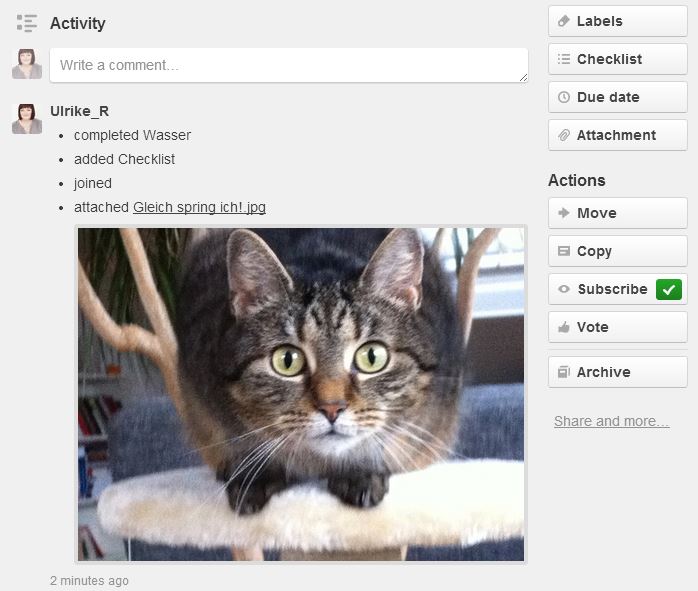Click the Archive box icon
The width and height of the screenshot is (698, 591).
pyautogui.click(x=564, y=372)
